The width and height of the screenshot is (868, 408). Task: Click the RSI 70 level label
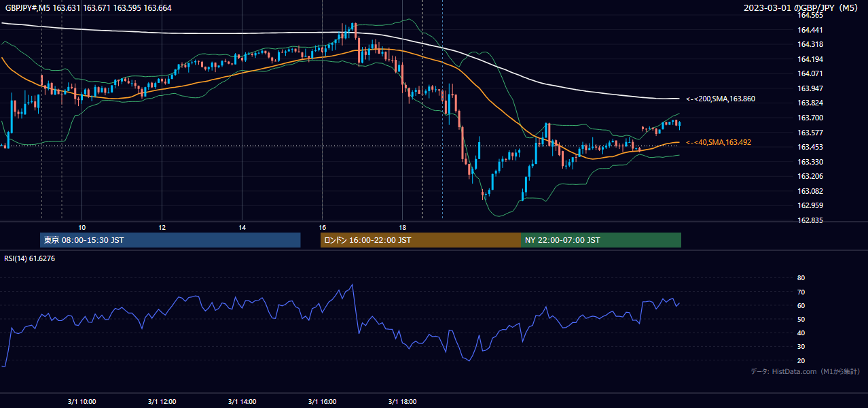(x=801, y=292)
